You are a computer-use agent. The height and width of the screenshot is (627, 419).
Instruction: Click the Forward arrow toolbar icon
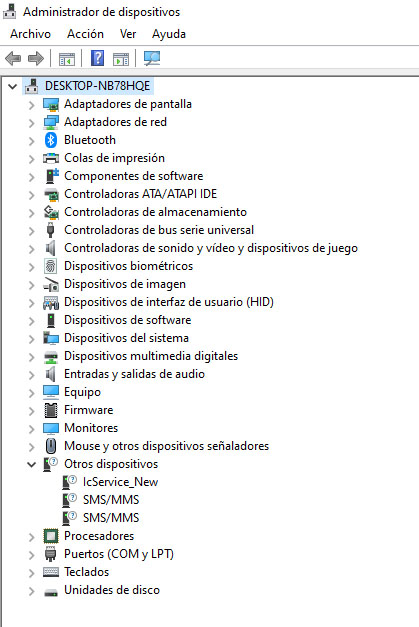click(x=36, y=59)
